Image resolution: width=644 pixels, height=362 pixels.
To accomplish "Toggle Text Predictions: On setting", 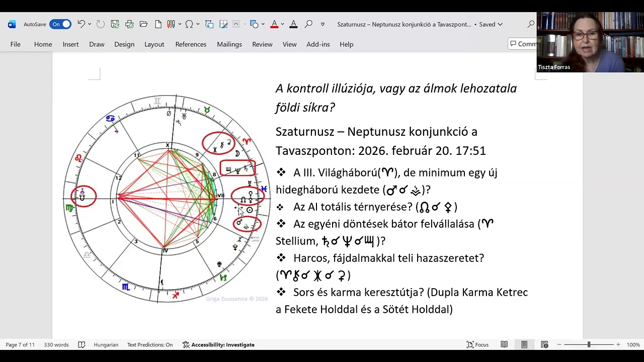I will tap(150, 345).
